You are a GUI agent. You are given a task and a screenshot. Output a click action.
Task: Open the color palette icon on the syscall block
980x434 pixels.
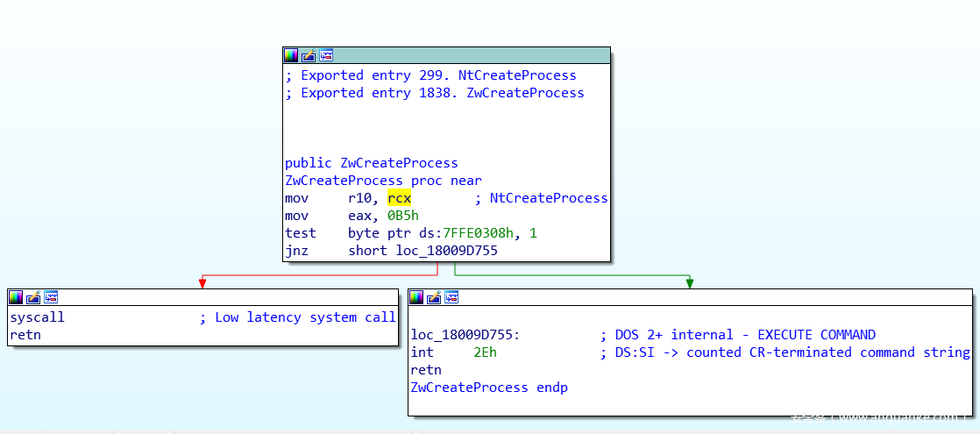pyautogui.click(x=16, y=297)
